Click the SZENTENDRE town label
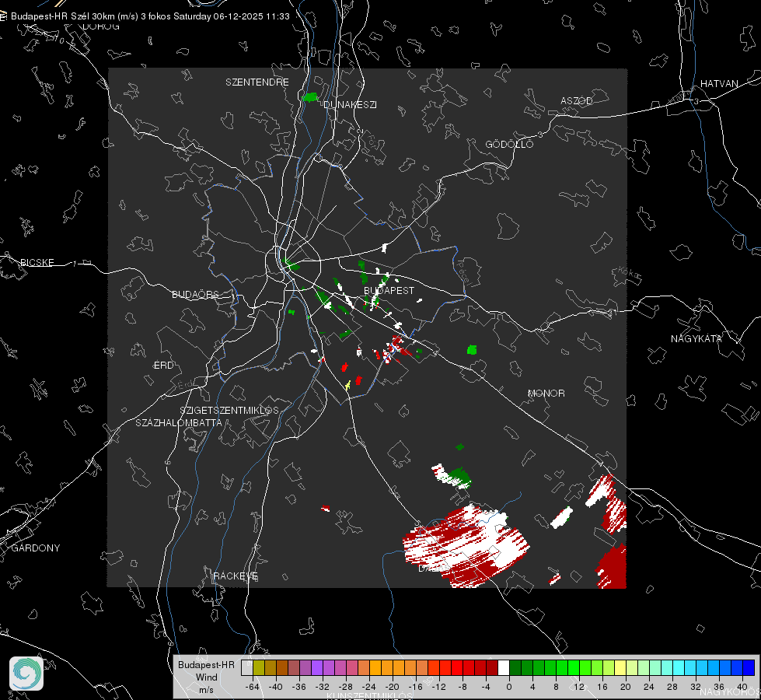This screenshot has width=761, height=700. pyautogui.click(x=257, y=82)
